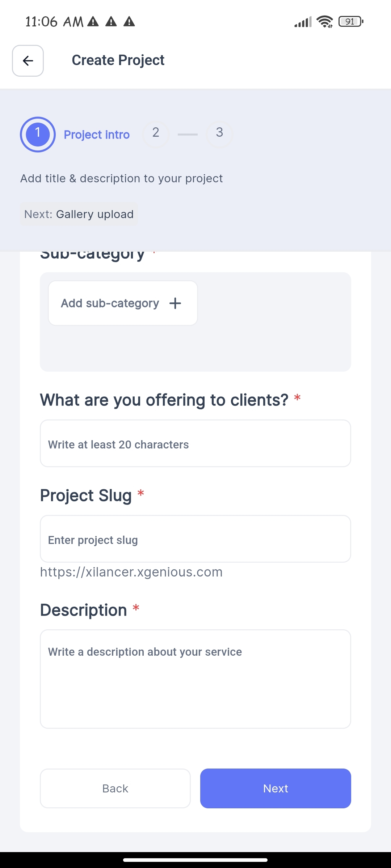Click the Next button
The width and height of the screenshot is (391, 868).
[x=276, y=788]
